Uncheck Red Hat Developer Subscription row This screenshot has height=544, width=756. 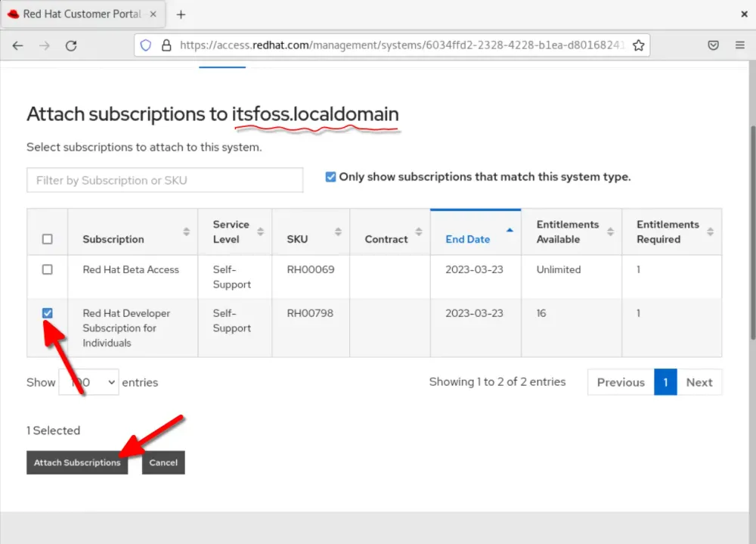pyautogui.click(x=47, y=312)
